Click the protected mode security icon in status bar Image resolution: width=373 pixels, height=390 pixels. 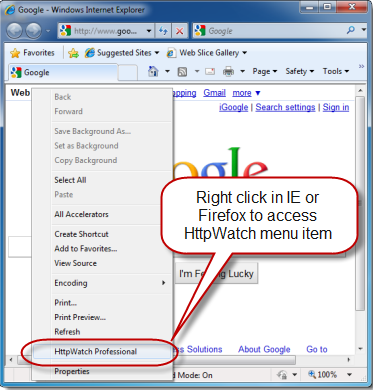(282, 375)
